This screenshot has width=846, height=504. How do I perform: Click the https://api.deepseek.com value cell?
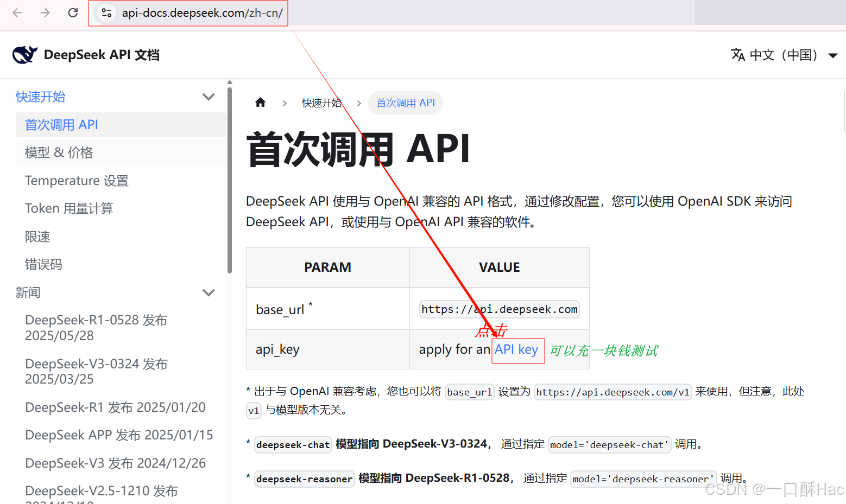500,309
